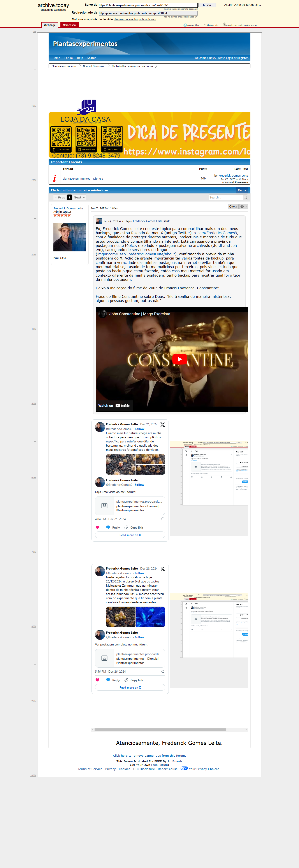The width and height of the screenshot is (299, 868).
Task: Open archive screenshot beside Dec 21 tweet
Action: (x=209, y=488)
